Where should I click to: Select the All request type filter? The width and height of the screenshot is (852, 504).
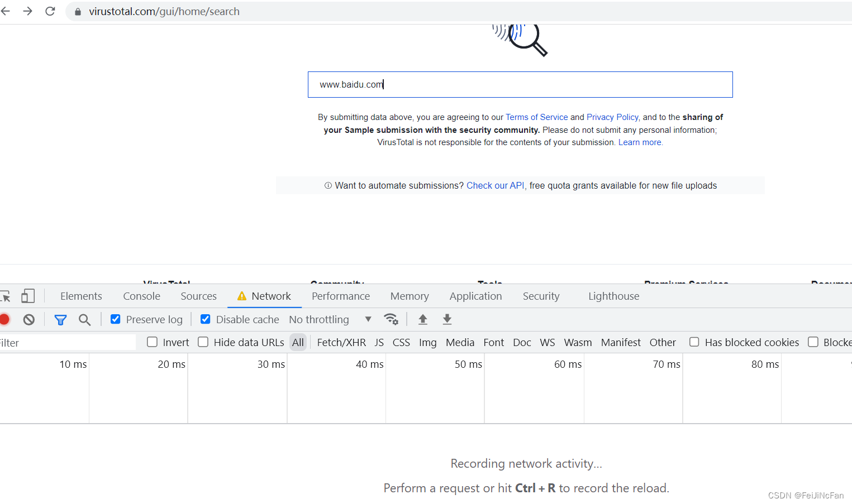298,342
